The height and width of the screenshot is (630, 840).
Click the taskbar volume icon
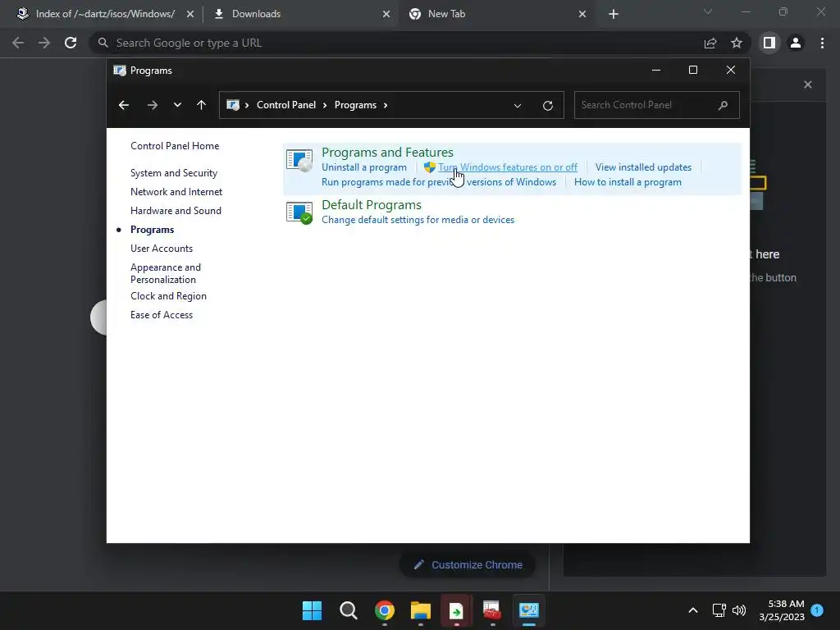[739, 610]
